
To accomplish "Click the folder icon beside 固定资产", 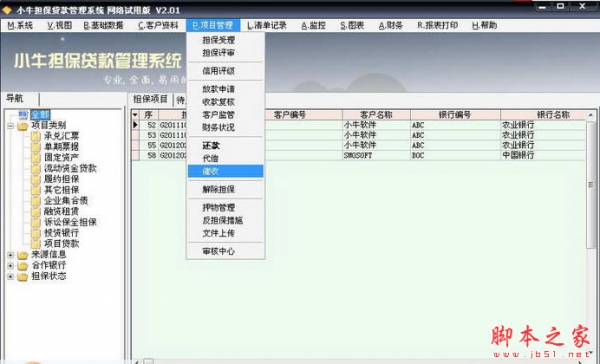I will click(36, 157).
